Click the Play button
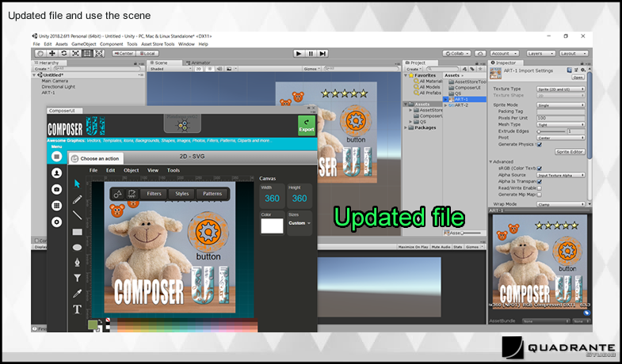Viewport: 622px width, 364px height. pos(299,54)
